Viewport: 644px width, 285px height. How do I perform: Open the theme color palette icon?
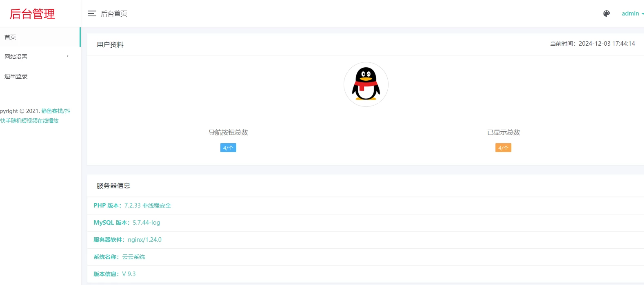click(606, 13)
